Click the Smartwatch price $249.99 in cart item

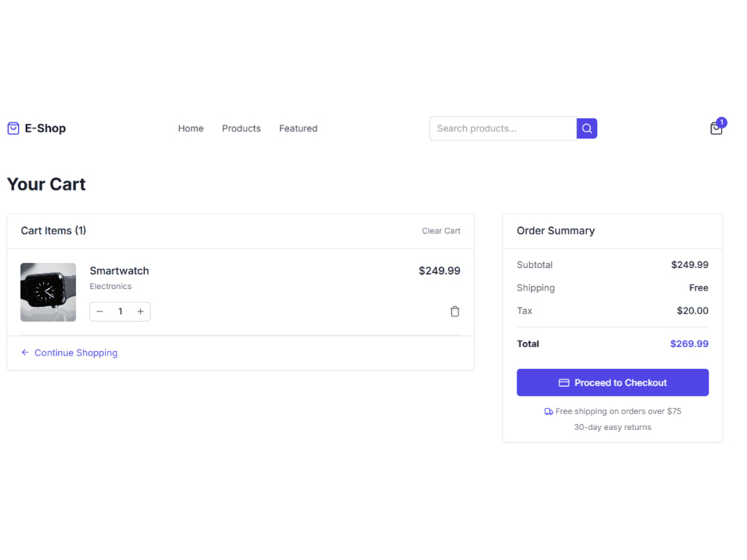pos(439,270)
